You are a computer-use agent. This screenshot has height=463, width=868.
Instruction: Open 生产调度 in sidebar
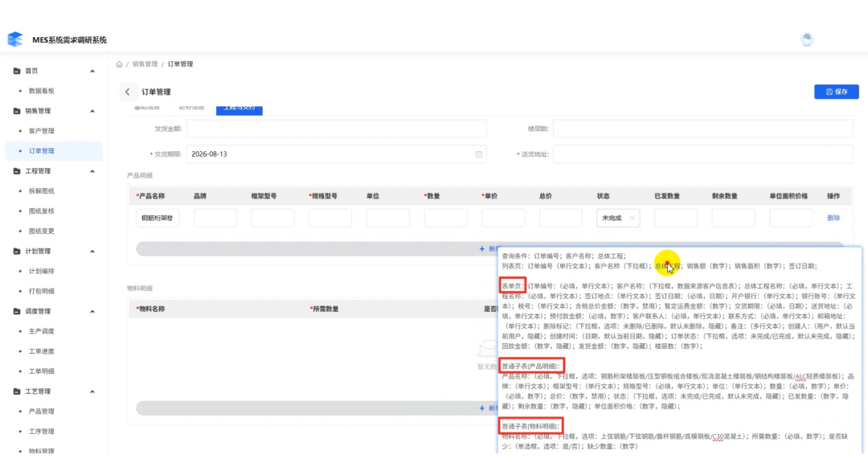coord(42,331)
